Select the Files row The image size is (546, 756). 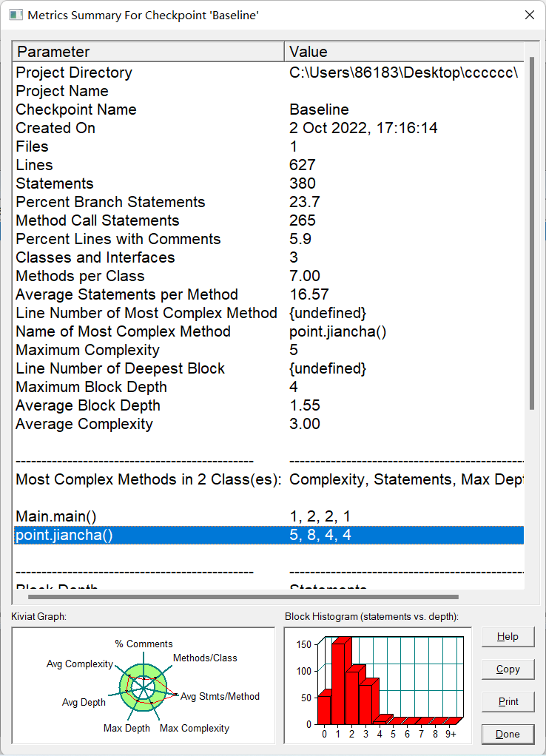pyautogui.click(x=269, y=146)
